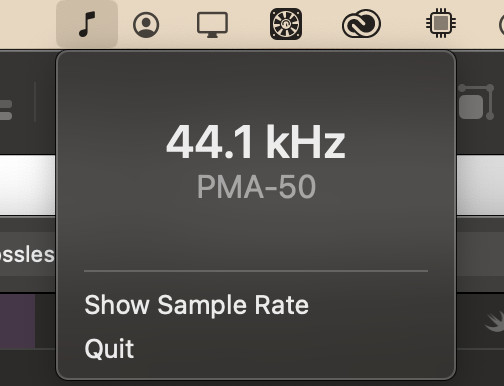Open the user account menu bar icon
Image resolution: width=504 pixels, height=386 pixels.
pyautogui.click(x=146, y=24)
